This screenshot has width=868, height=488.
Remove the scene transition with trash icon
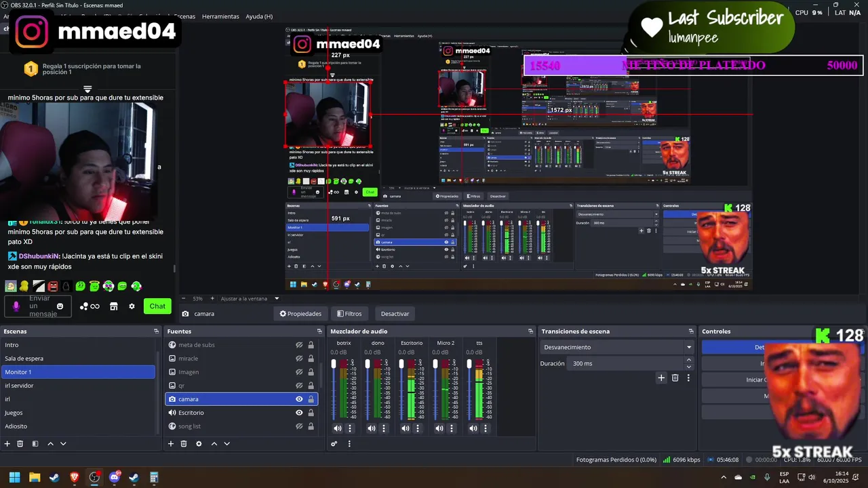pos(675,378)
